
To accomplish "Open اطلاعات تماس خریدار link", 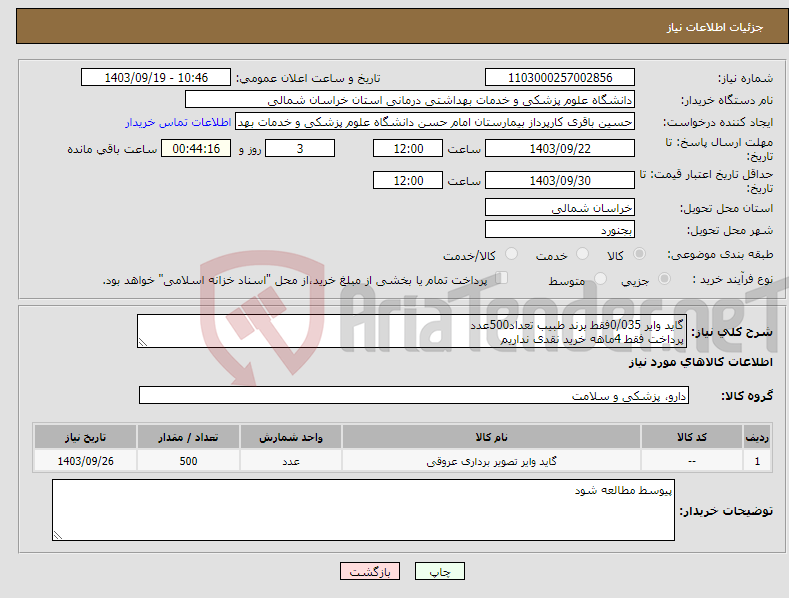I will [x=178, y=122].
